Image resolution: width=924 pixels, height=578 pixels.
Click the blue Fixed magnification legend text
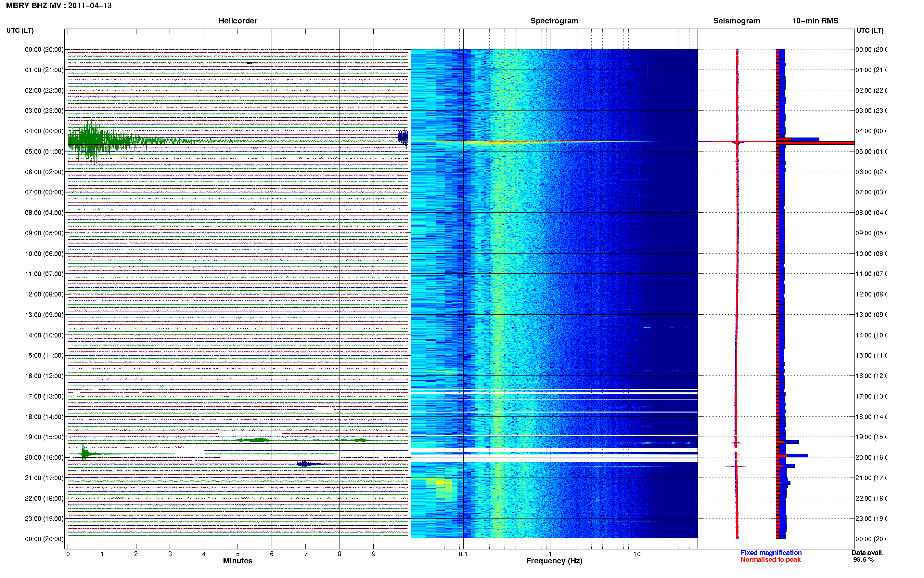(x=771, y=553)
